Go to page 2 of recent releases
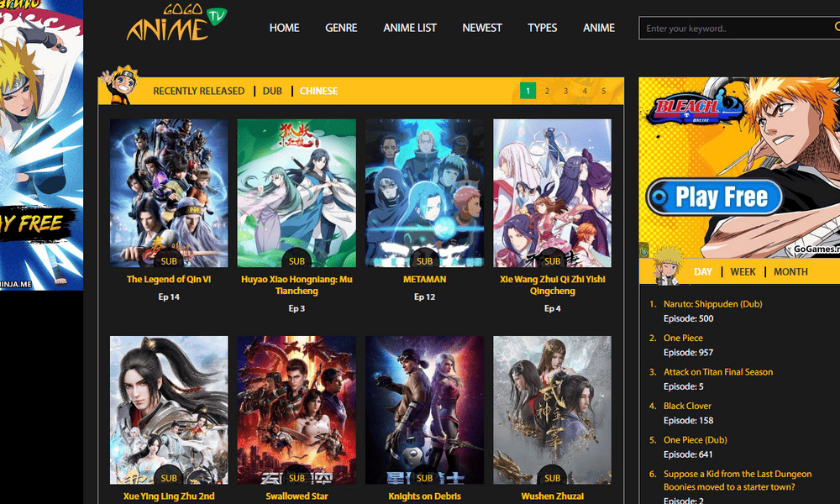 tap(547, 91)
